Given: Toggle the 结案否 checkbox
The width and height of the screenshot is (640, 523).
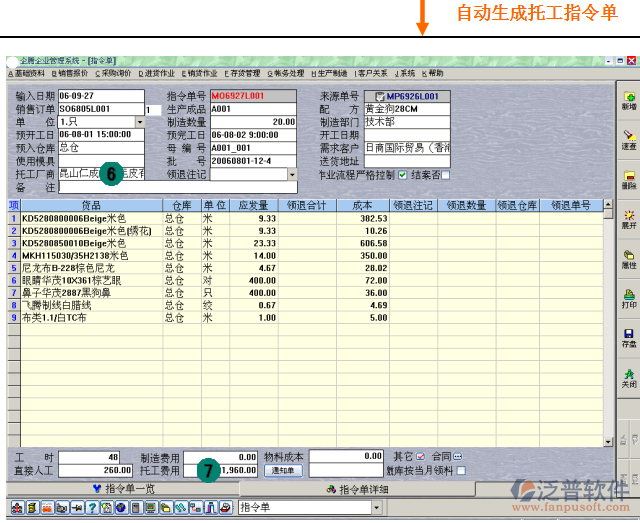Looking at the screenshot, I should [x=446, y=175].
